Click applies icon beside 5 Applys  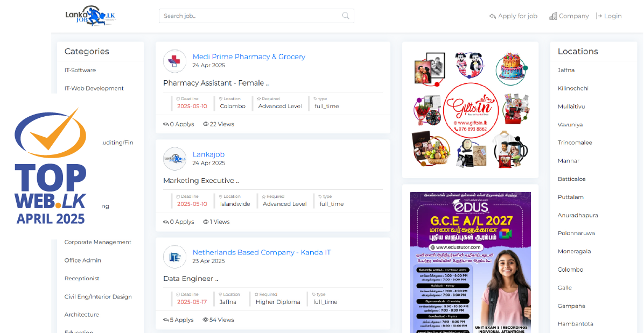pos(166,320)
